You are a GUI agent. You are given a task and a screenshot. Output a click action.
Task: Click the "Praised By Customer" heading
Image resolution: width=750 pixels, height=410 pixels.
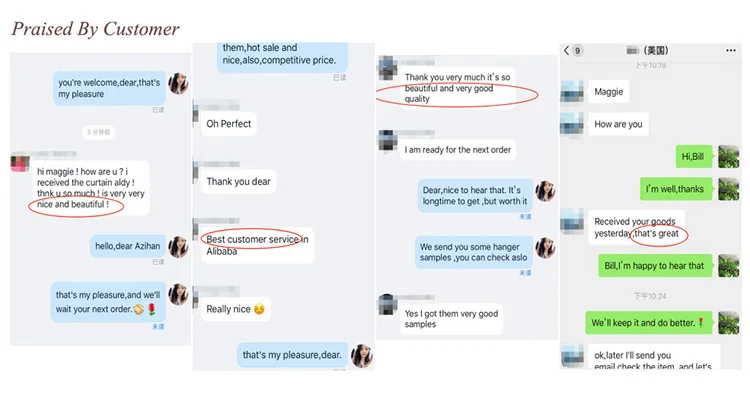96,29
